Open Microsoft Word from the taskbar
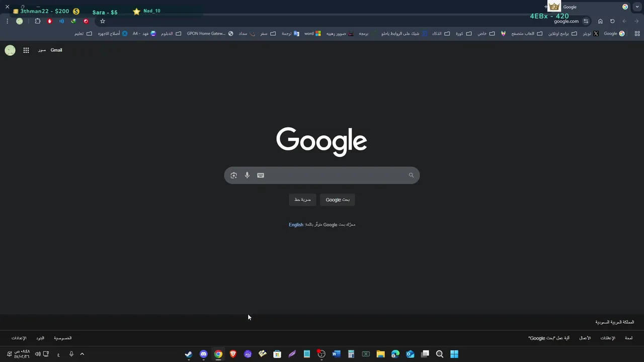 coord(336,354)
